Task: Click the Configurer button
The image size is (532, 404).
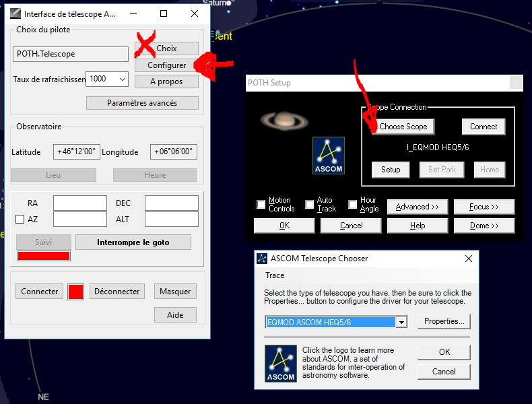Action: coord(166,65)
